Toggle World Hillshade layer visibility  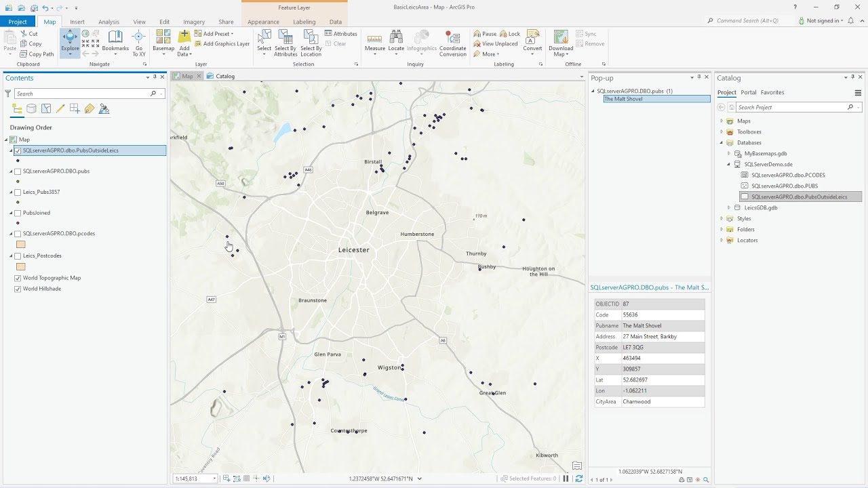point(18,289)
